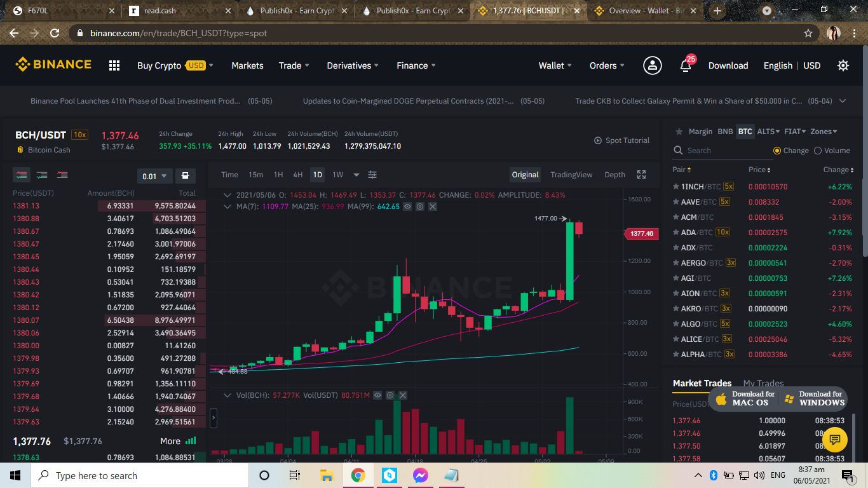This screenshot has height=488, width=868.
Task: Open the Finance dropdown menu
Action: [416, 65]
